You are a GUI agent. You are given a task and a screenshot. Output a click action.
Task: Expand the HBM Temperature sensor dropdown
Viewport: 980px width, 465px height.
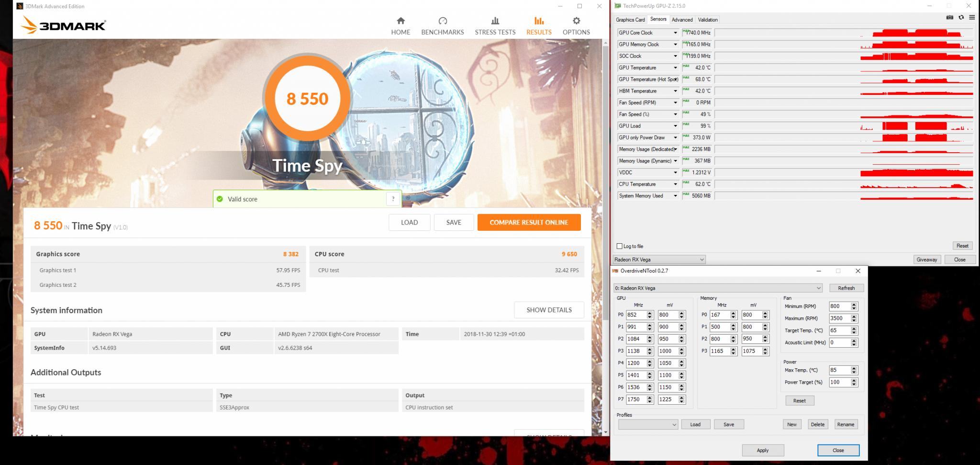(675, 91)
